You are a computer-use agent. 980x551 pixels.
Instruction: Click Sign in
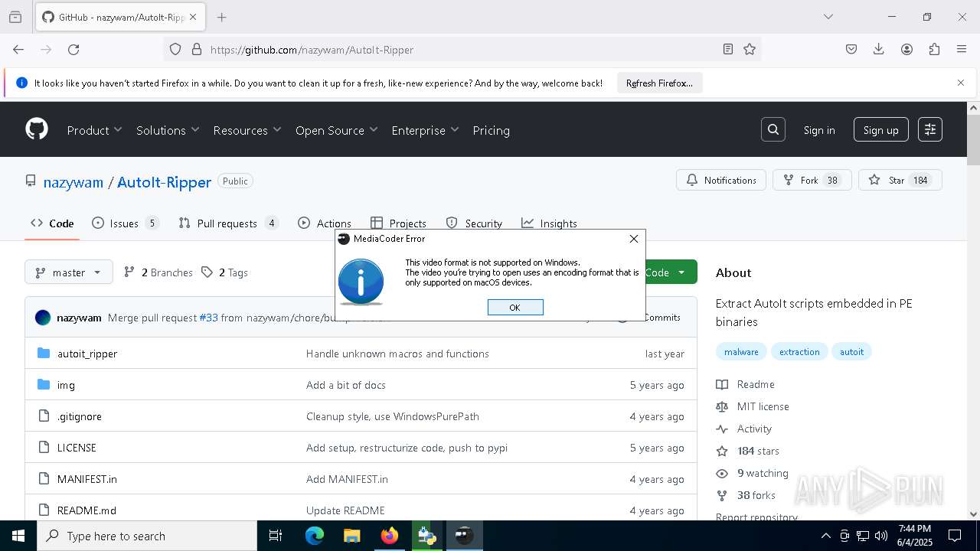click(819, 130)
